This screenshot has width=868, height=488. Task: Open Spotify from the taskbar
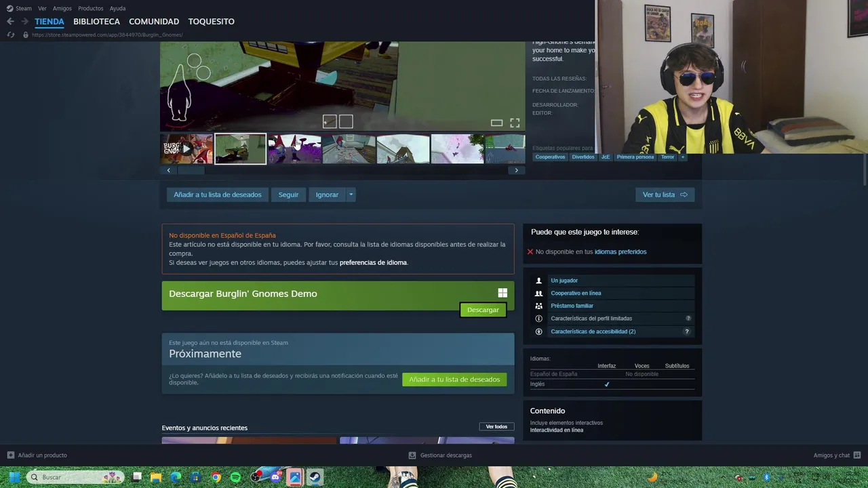click(235, 477)
